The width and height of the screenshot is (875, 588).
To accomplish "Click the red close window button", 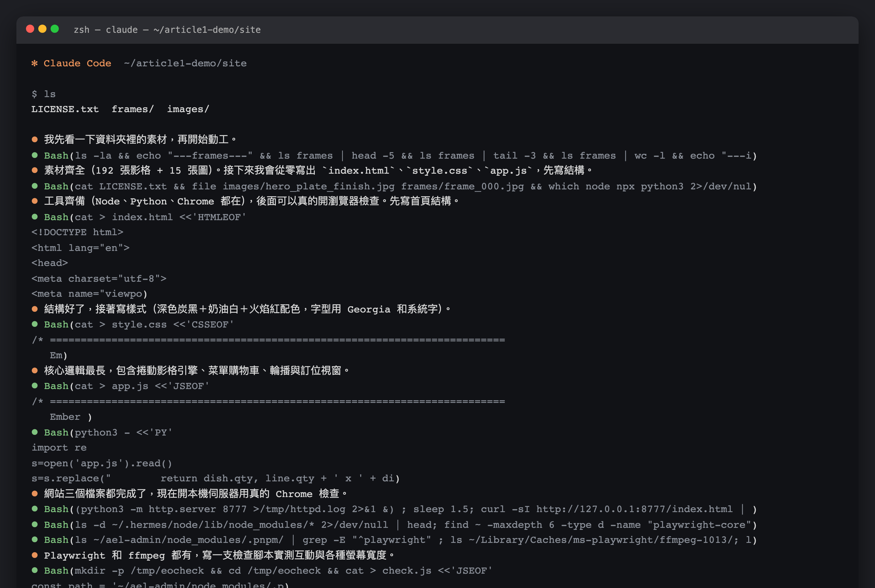I will (x=30, y=29).
